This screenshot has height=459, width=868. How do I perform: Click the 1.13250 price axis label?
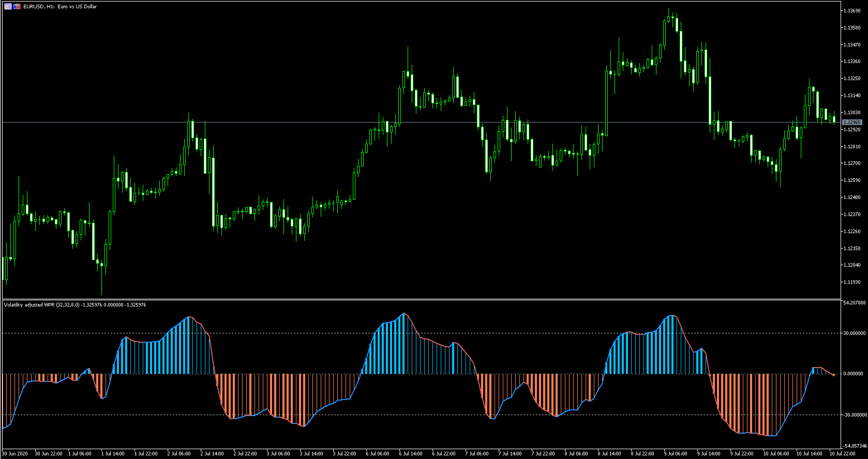852,79
